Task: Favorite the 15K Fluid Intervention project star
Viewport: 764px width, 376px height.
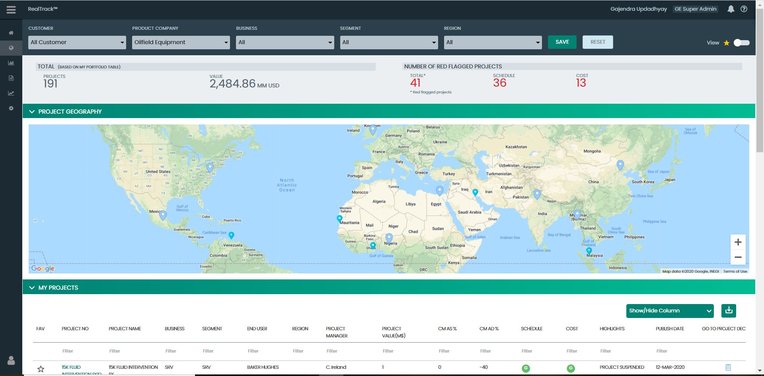Action: pos(41,369)
